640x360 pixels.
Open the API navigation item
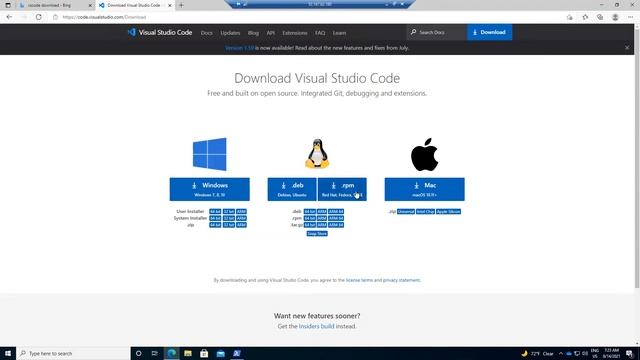tap(271, 33)
